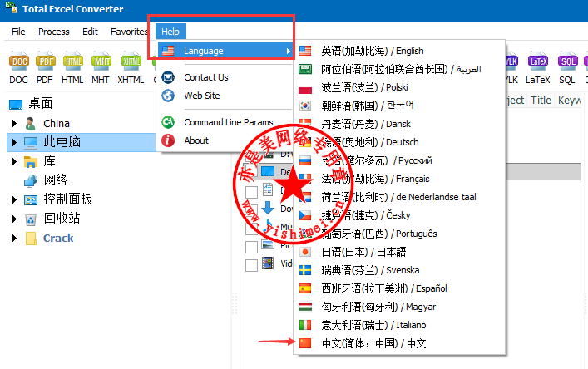
Task: Click the Command Line Params icon
Action: coord(168,122)
